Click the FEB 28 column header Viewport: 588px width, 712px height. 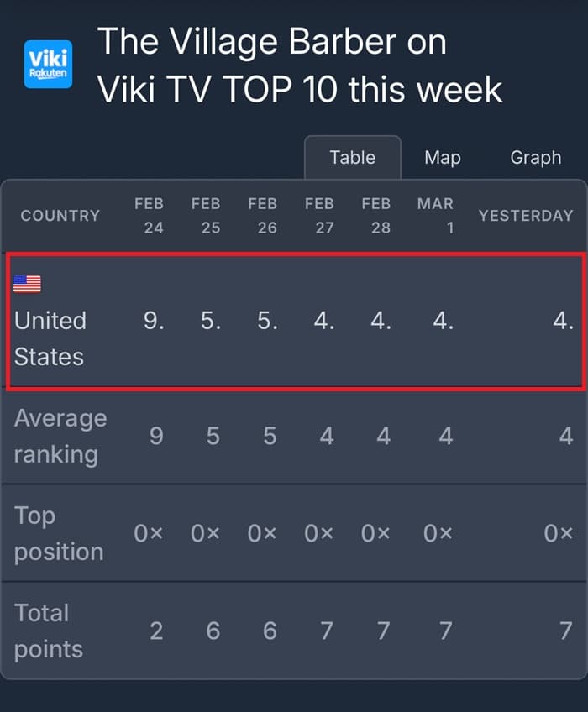pyautogui.click(x=376, y=216)
